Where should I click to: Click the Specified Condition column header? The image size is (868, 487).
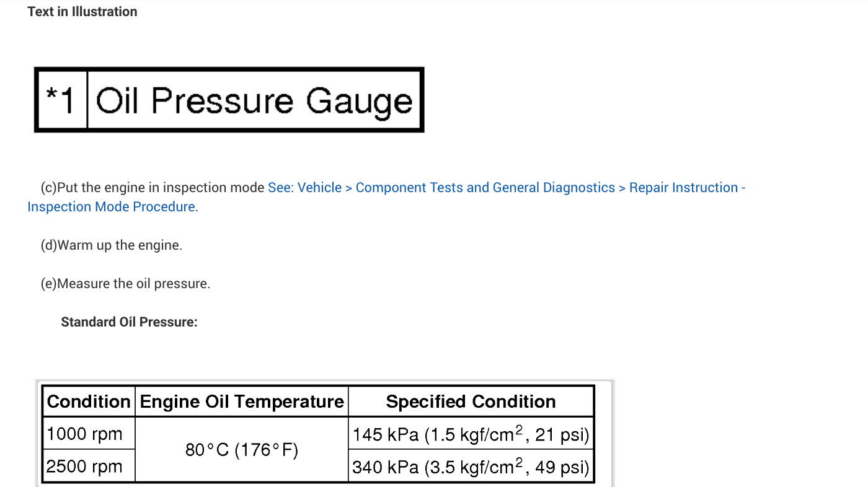point(471,401)
